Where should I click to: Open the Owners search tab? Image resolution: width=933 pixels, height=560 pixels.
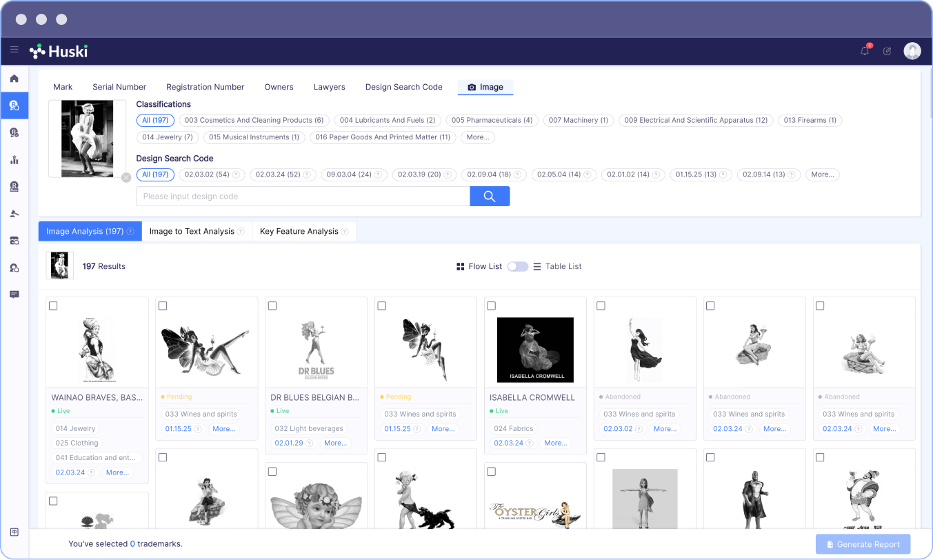[x=279, y=87]
